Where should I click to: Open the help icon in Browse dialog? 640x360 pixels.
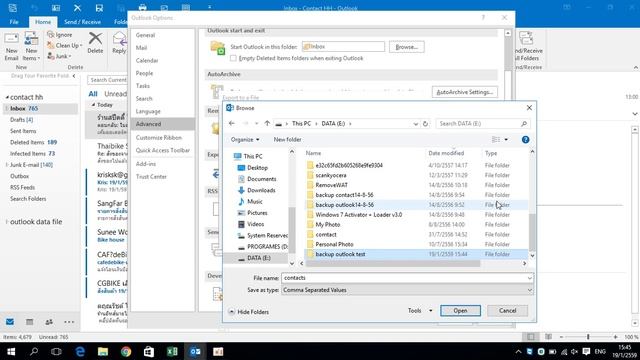(525, 140)
